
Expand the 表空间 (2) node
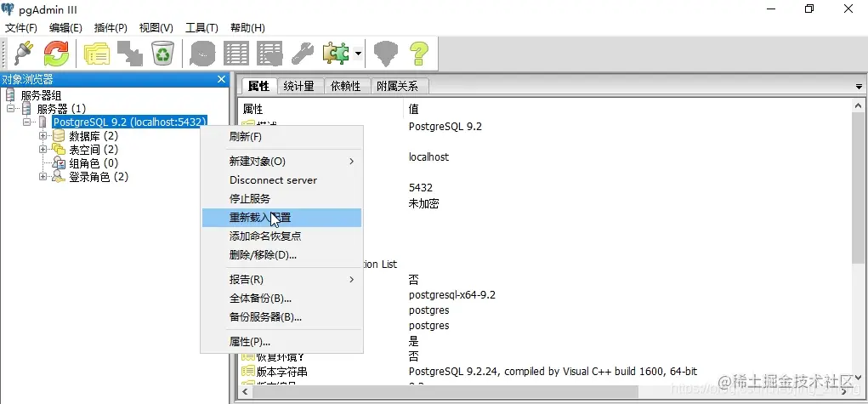[x=43, y=149]
